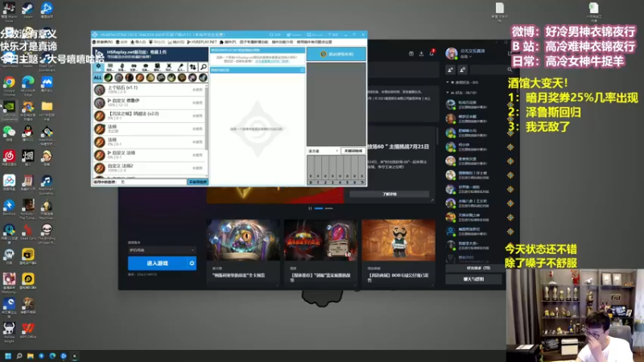Screen dimensions: 644x362
Task: Open the mech eye card pack news thumbnail
Action: tap(243, 240)
